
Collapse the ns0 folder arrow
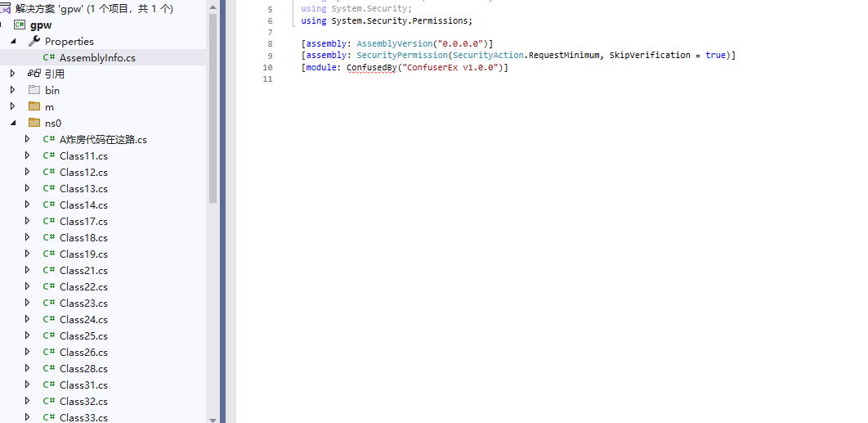click(x=13, y=123)
